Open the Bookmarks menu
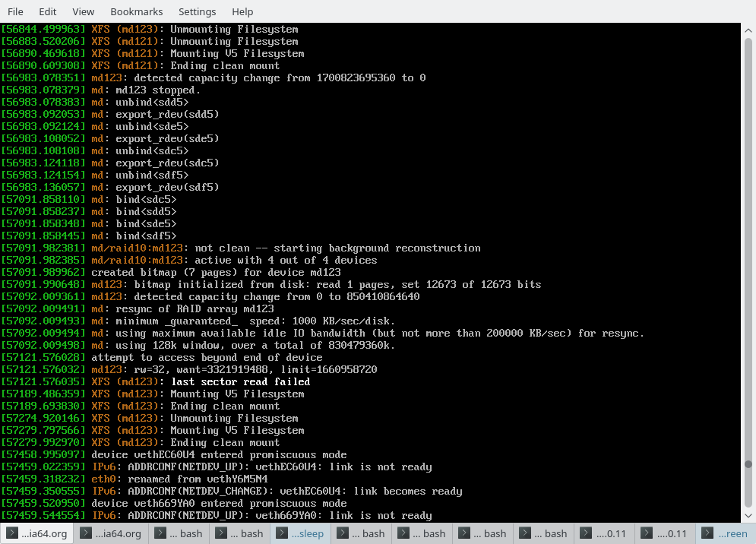 tap(137, 11)
